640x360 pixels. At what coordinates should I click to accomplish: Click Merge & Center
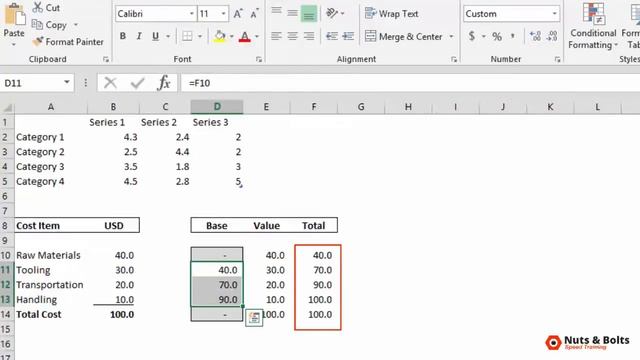point(403,36)
